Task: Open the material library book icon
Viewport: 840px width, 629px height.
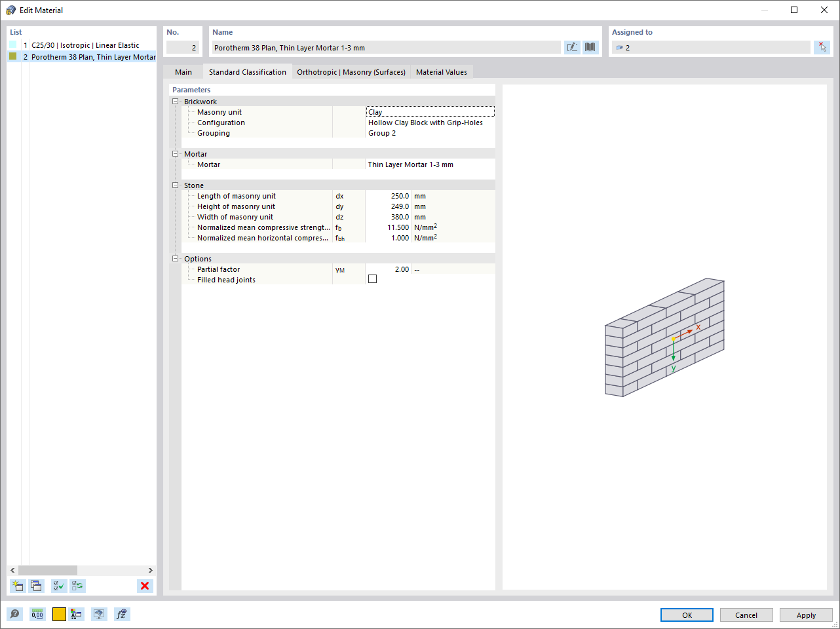Action: point(590,47)
